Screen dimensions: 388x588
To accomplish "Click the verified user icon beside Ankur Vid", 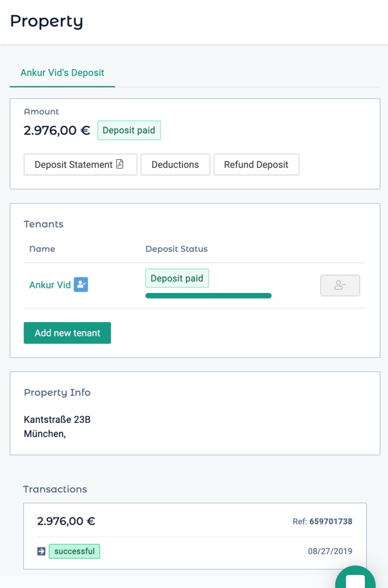I will pos(81,285).
